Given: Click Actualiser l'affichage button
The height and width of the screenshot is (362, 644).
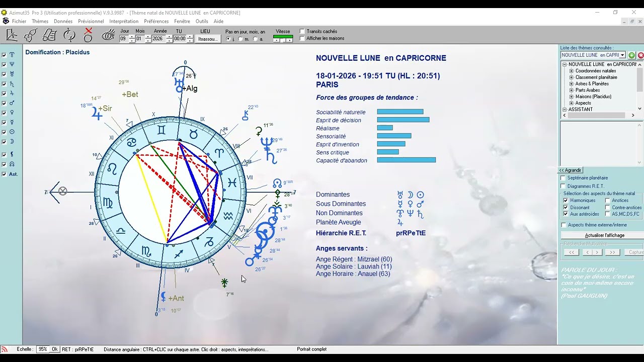Looking at the screenshot, I should pos(604,235).
